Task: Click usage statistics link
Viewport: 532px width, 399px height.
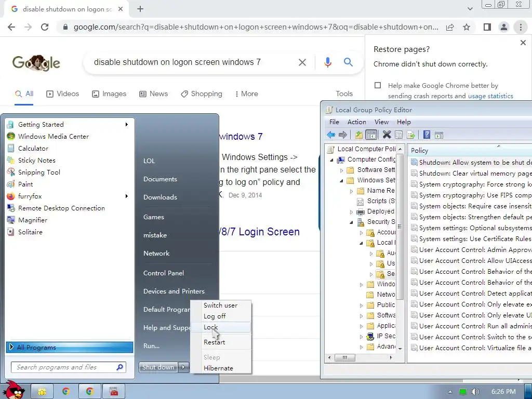Action: click(490, 96)
